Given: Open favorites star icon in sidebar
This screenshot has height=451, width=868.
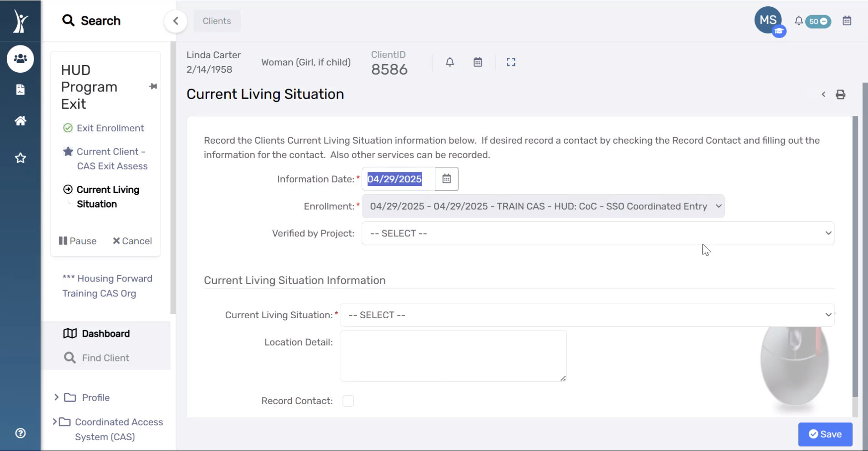Looking at the screenshot, I should 20,158.
